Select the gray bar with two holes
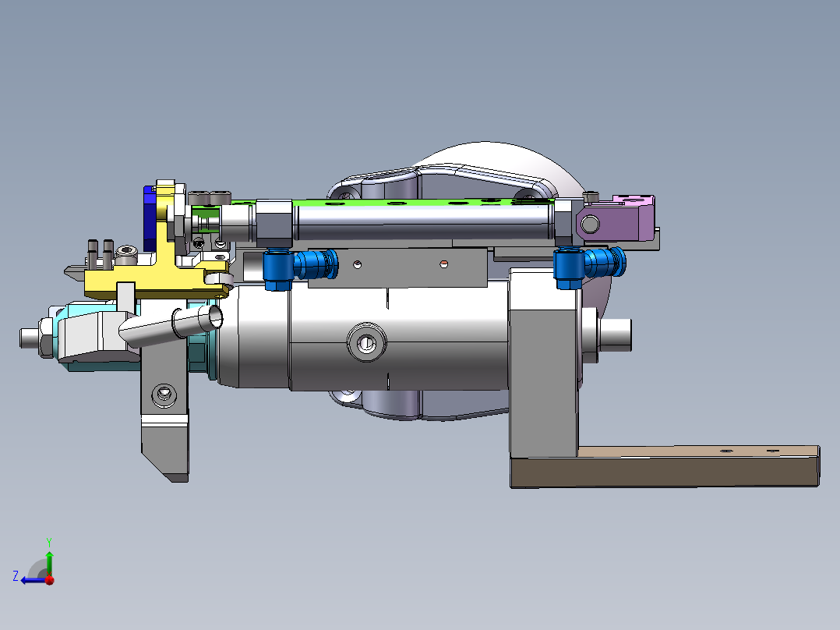The width and height of the screenshot is (840, 630). (x=397, y=268)
